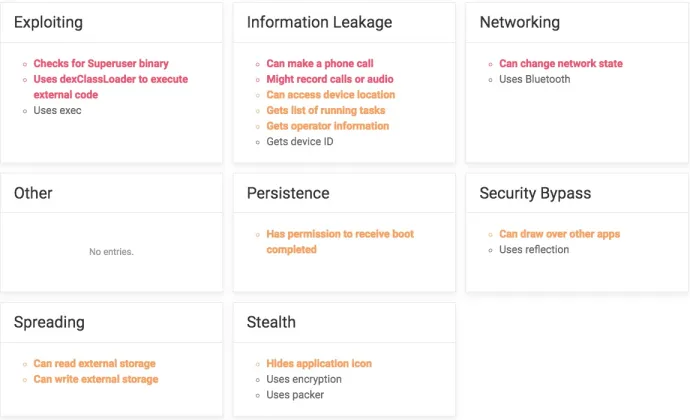Open 'Can write external storage' entry
690x420 pixels.
(x=95, y=379)
